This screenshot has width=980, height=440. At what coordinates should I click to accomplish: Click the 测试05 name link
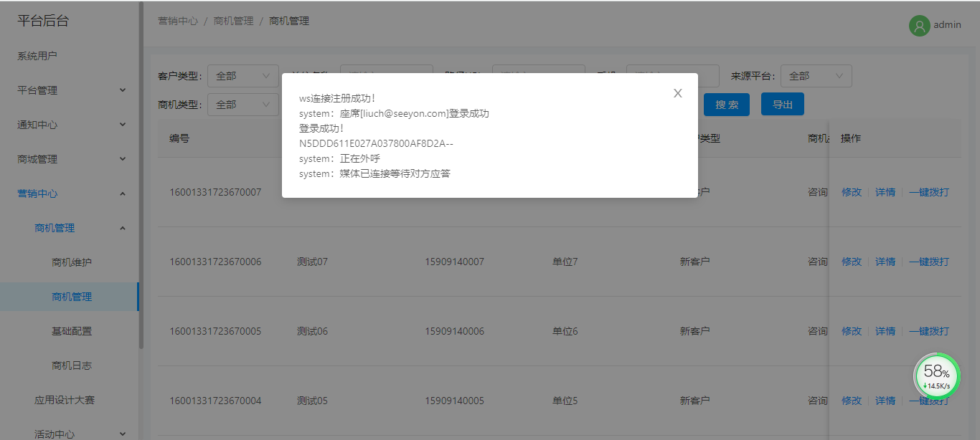pyautogui.click(x=312, y=401)
